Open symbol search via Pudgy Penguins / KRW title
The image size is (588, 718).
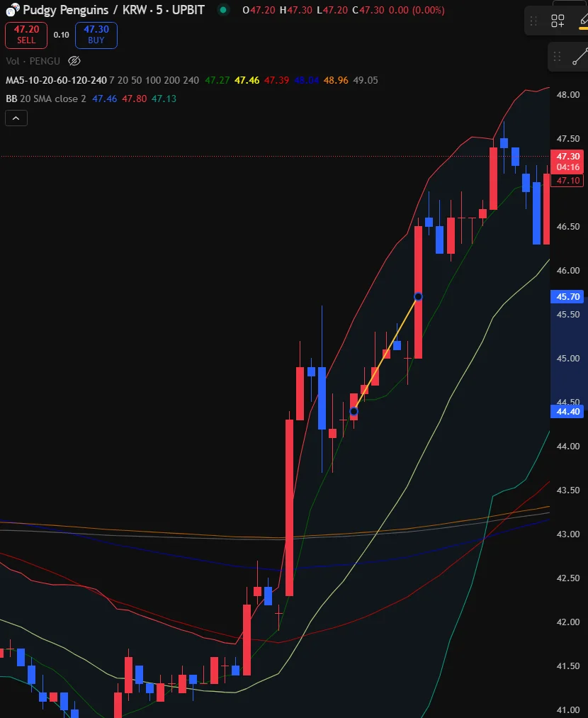(113, 10)
